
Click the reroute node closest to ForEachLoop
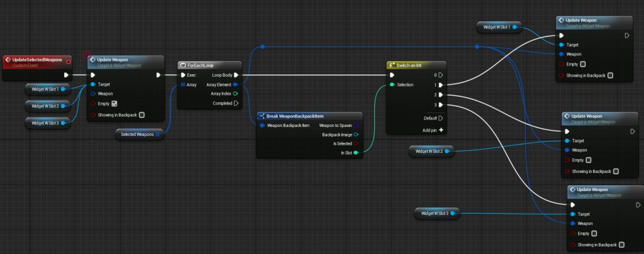(262, 47)
